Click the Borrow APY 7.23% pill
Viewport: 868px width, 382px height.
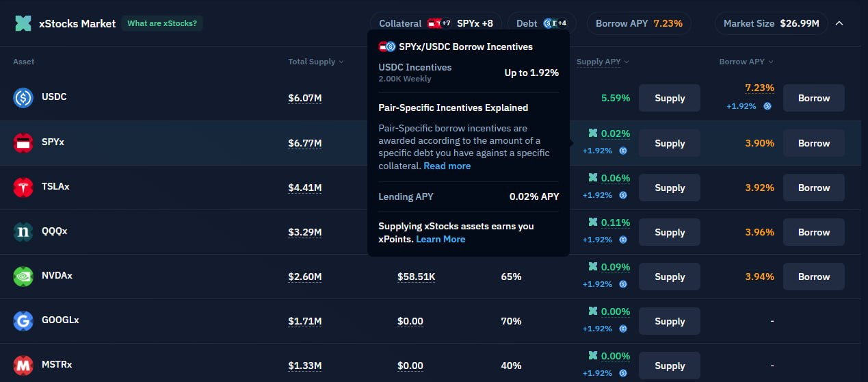pos(639,23)
